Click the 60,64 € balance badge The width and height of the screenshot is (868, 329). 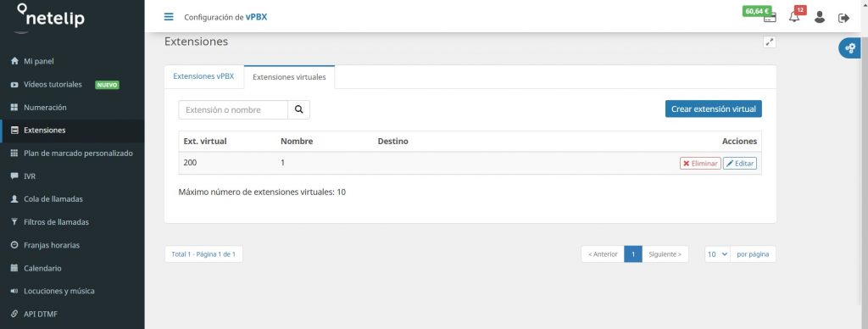(757, 11)
